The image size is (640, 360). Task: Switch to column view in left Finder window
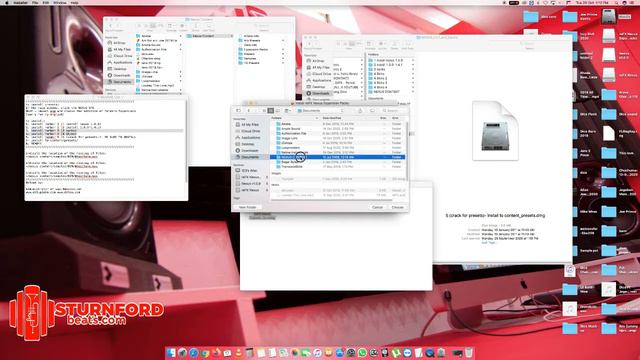153,26
